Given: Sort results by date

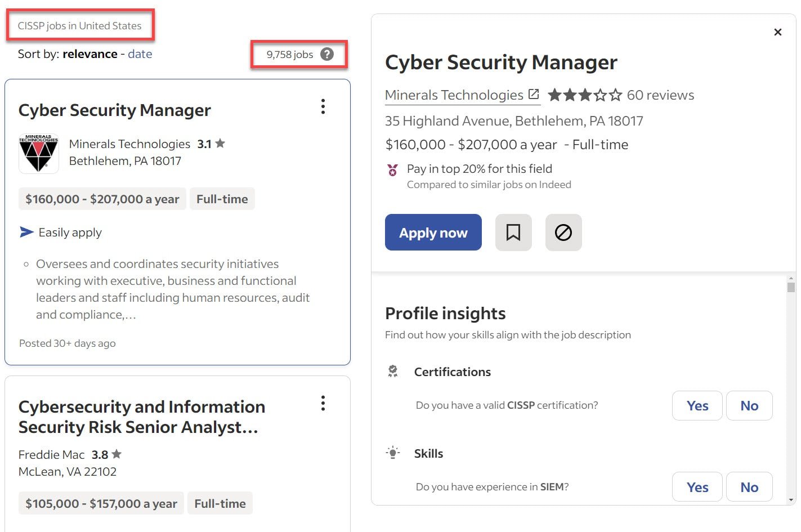Looking at the screenshot, I should (140, 54).
